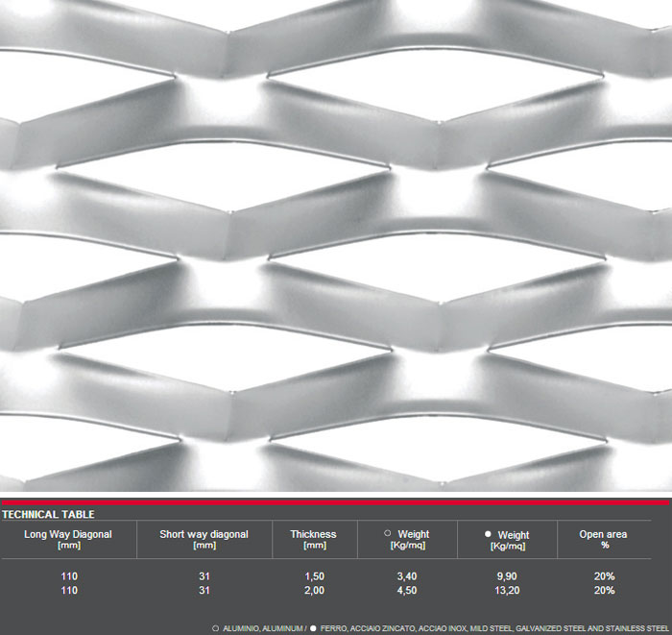Click the ALUMINIO, ALUMINUM legend text
This screenshot has width=672, height=635.
(262, 628)
